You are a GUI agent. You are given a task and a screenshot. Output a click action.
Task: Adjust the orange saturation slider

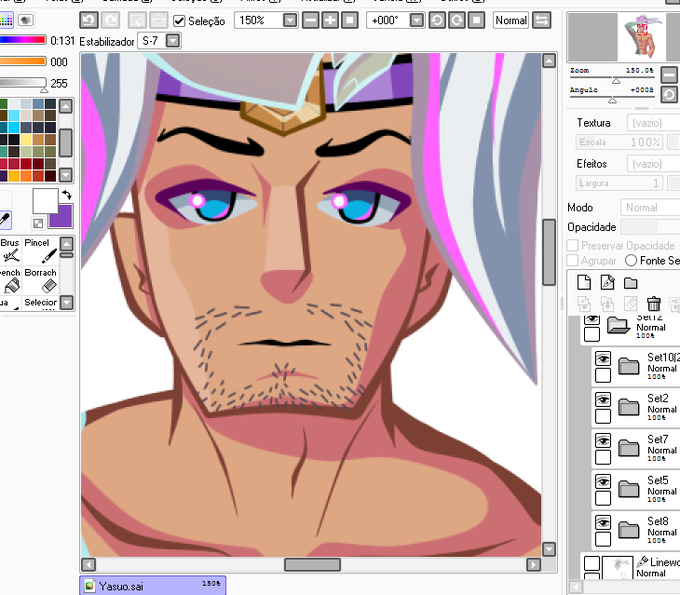click(23, 61)
